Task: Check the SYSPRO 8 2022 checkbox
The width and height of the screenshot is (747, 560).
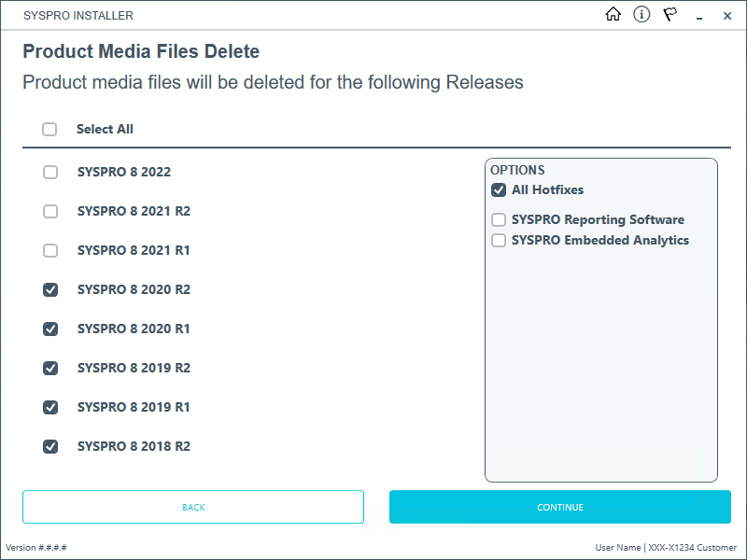Action: 50,173
